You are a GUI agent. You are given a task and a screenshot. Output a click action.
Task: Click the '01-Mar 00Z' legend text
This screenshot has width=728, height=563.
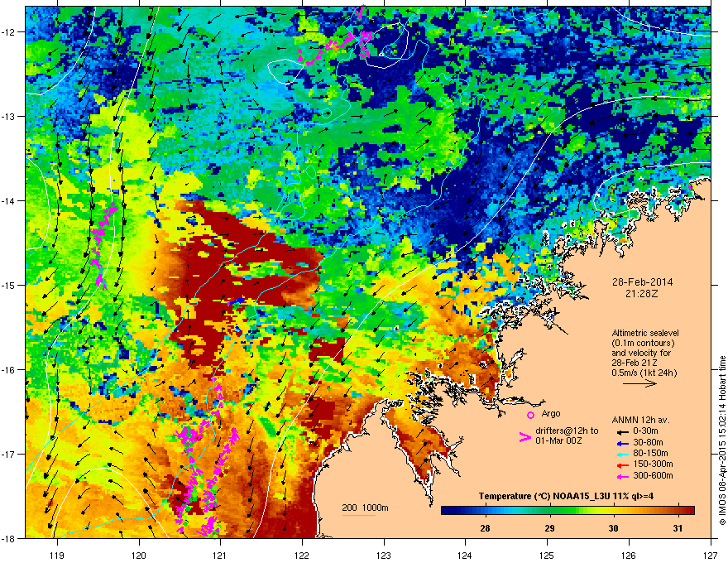558,440
